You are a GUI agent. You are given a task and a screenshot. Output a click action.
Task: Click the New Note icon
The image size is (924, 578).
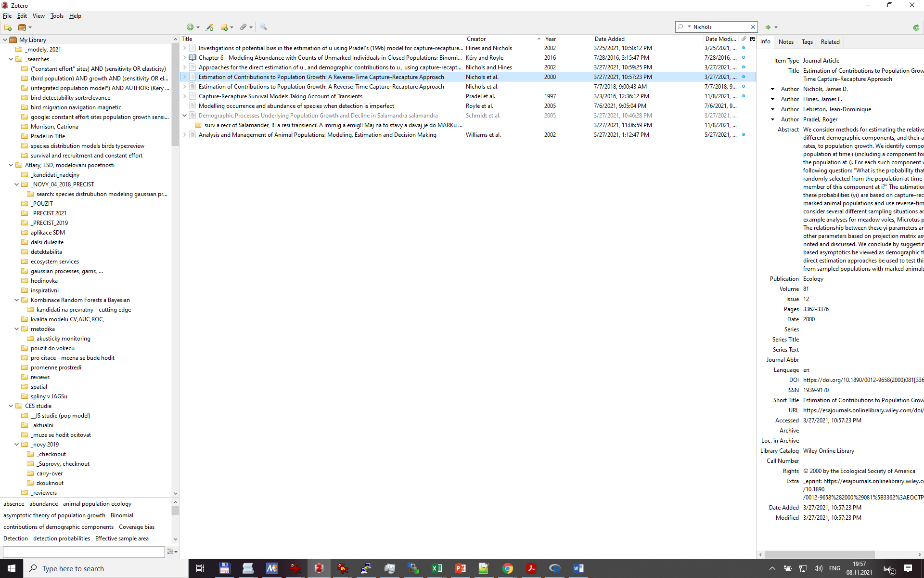point(224,27)
